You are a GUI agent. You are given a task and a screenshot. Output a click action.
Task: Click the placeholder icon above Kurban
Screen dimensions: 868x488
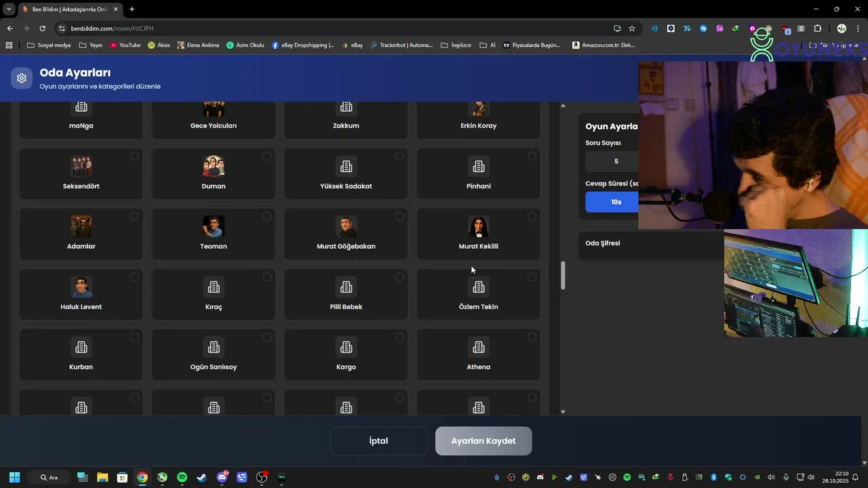81,347
